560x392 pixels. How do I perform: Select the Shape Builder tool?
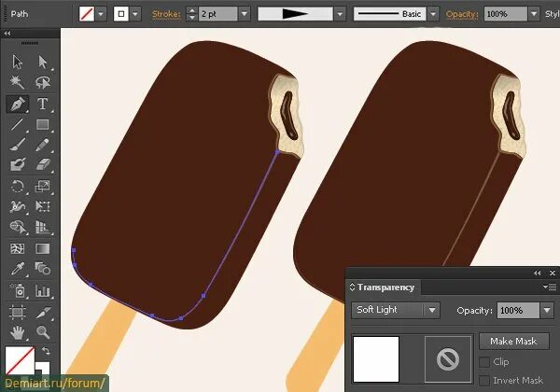[x=17, y=227]
